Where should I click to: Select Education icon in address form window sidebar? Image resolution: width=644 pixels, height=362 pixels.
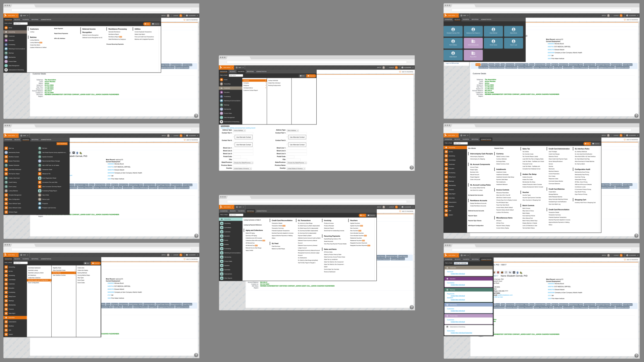pyautogui.click(x=221, y=92)
